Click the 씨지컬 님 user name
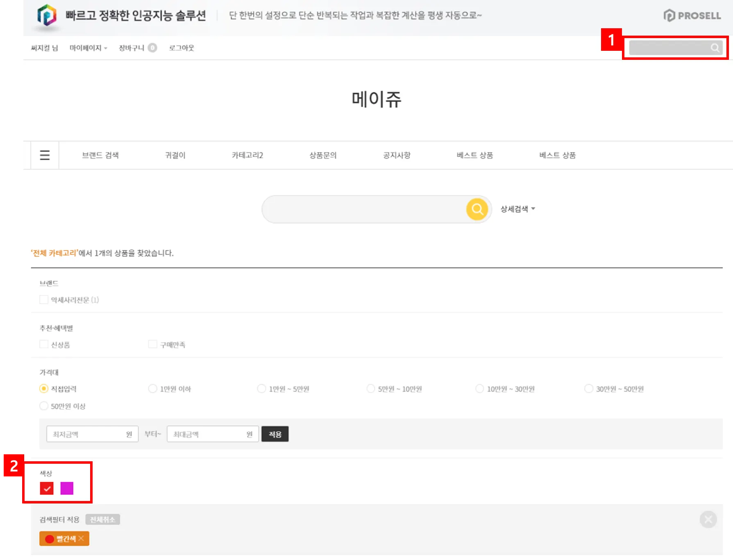Viewport: 733px width, 560px height. tap(45, 48)
